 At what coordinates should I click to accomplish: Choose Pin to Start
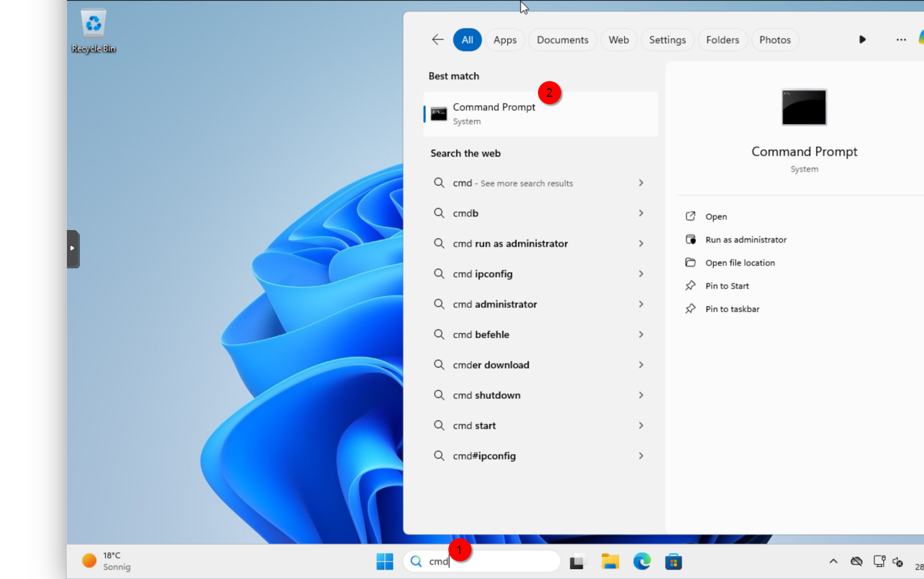point(727,286)
